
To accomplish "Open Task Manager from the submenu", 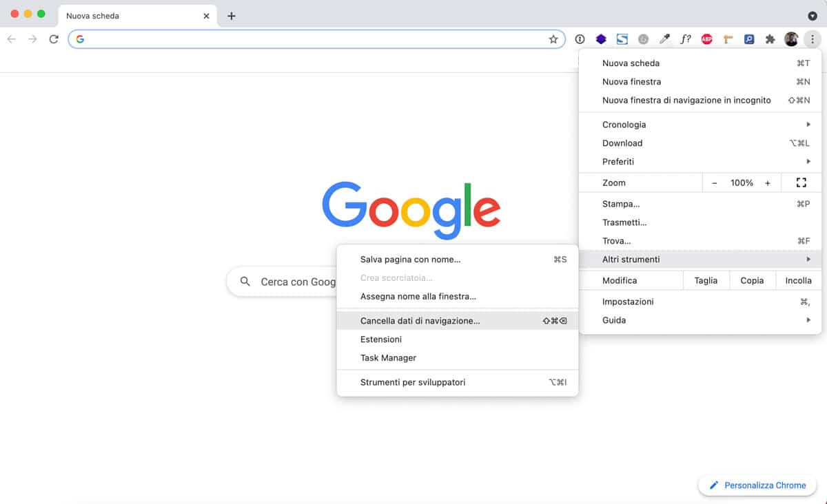I will pyautogui.click(x=458, y=358).
